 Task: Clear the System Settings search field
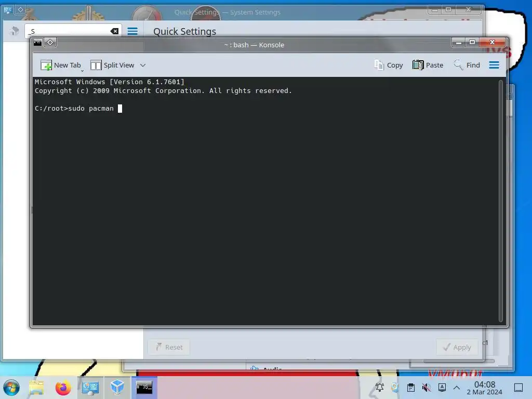pos(115,31)
